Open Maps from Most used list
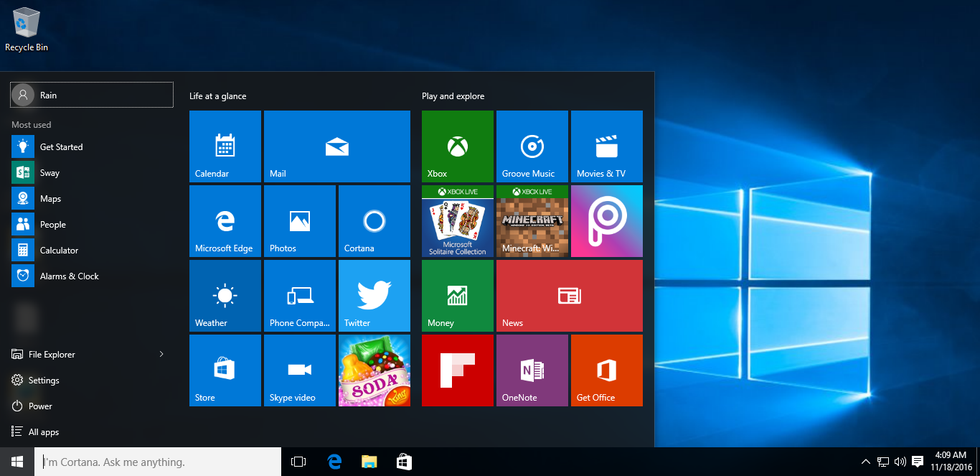The width and height of the screenshot is (980, 476). 92,199
